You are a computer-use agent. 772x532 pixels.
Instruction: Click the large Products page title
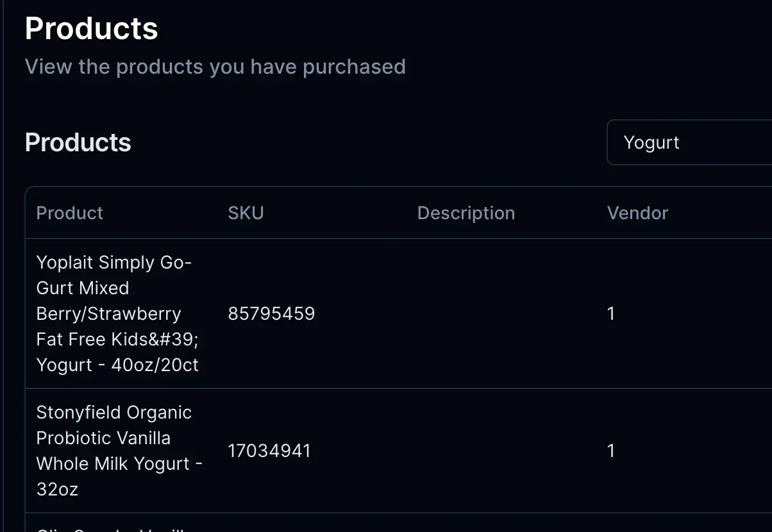coord(92,28)
